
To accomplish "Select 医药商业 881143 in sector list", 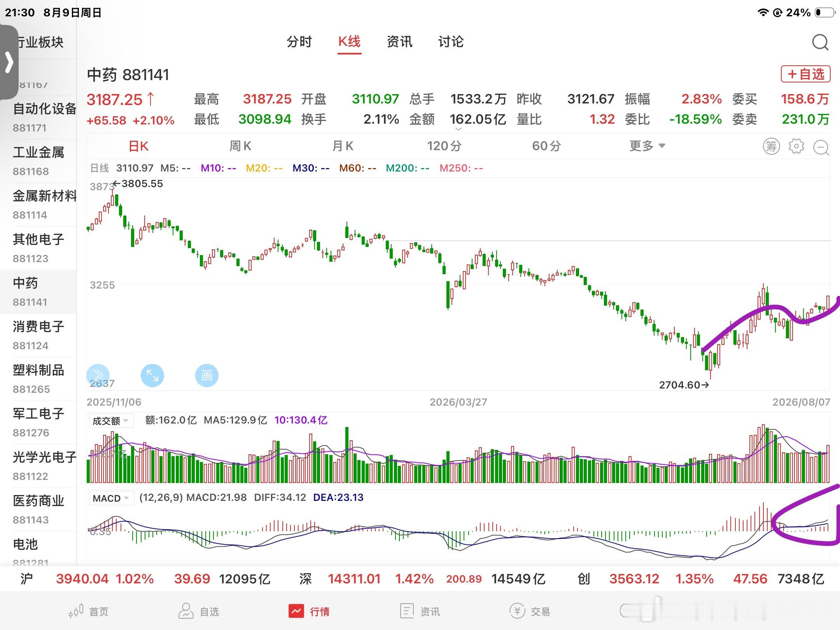I will point(38,509).
